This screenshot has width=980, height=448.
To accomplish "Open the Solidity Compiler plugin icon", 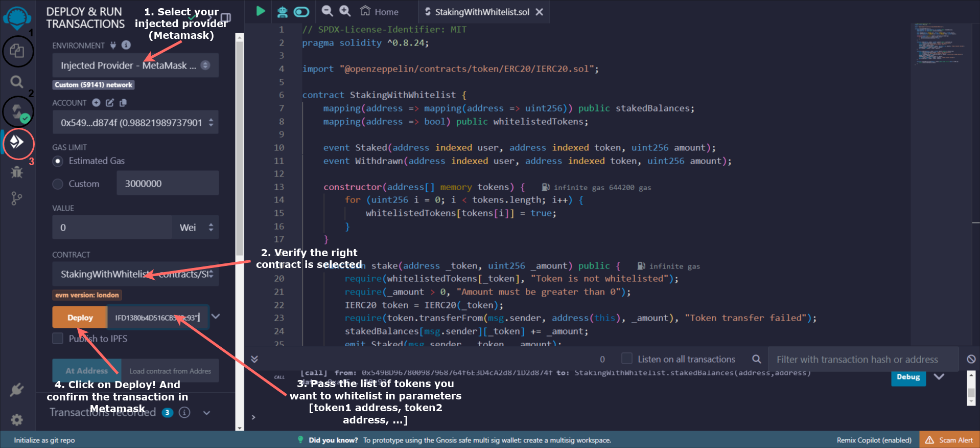I will [x=18, y=111].
